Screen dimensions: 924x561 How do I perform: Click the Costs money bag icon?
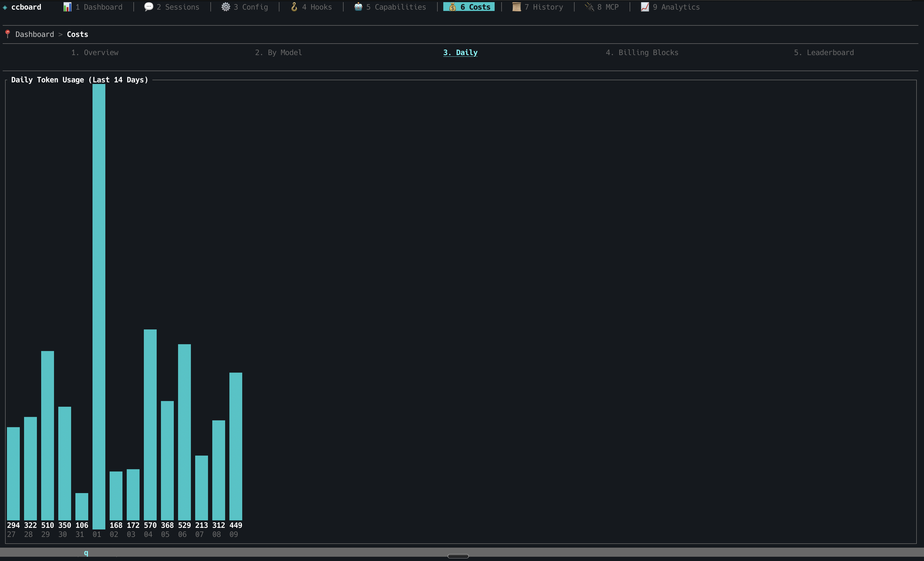point(453,7)
